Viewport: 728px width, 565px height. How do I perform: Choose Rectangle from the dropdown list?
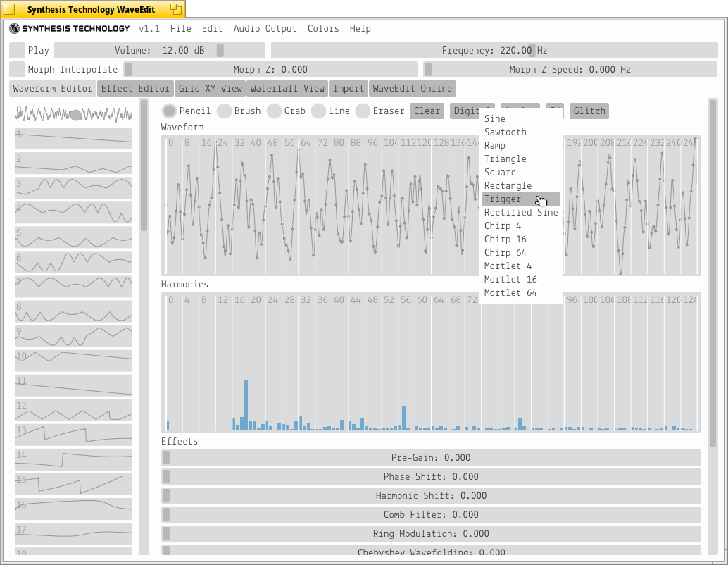520,186
